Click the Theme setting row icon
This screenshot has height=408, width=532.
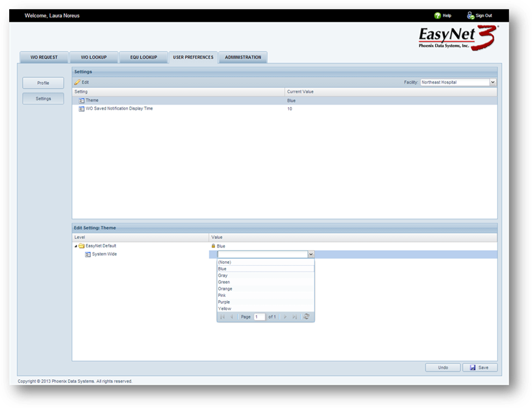pyautogui.click(x=82, y=101)
